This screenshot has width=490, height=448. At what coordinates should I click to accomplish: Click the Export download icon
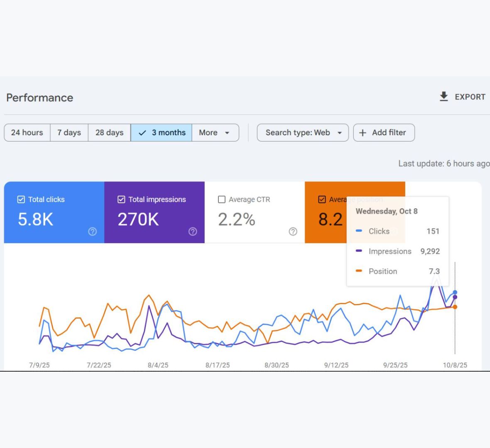coord(443,97)
